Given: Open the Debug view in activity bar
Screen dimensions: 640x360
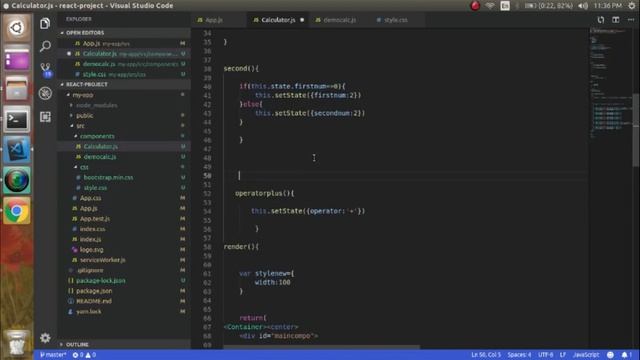Looking at the screenshot, I should 45,93.
